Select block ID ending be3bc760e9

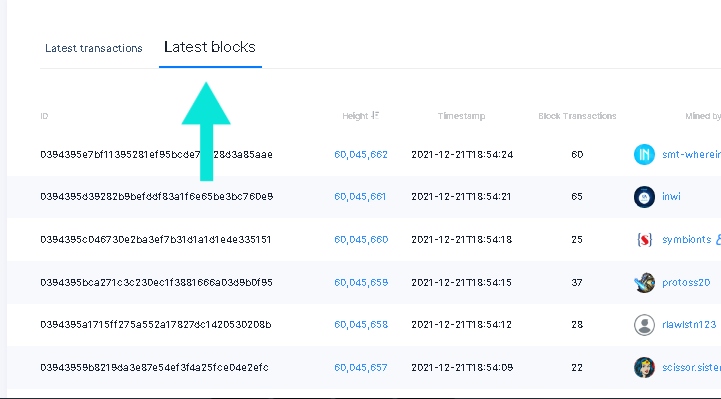point(157,196)
